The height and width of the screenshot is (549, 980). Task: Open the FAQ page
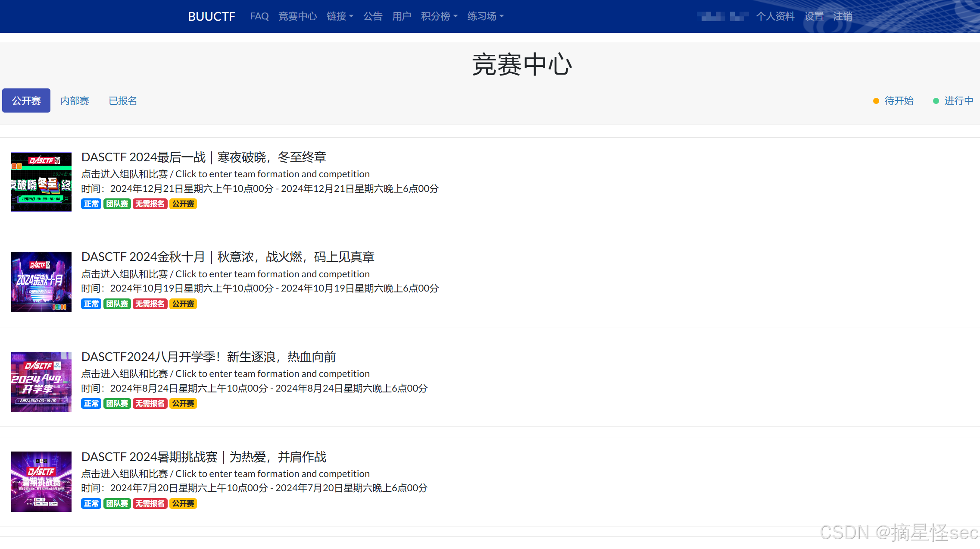click(259, 16)
